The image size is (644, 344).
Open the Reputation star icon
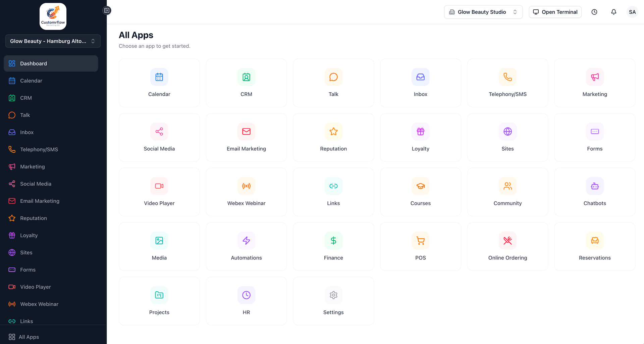click(333, 132)
